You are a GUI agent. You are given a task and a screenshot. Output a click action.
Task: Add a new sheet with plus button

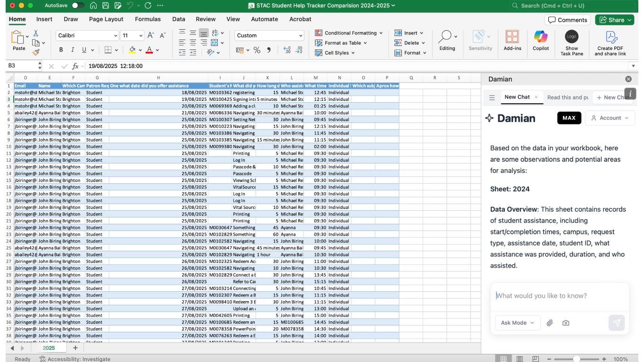tap(75, 348)
